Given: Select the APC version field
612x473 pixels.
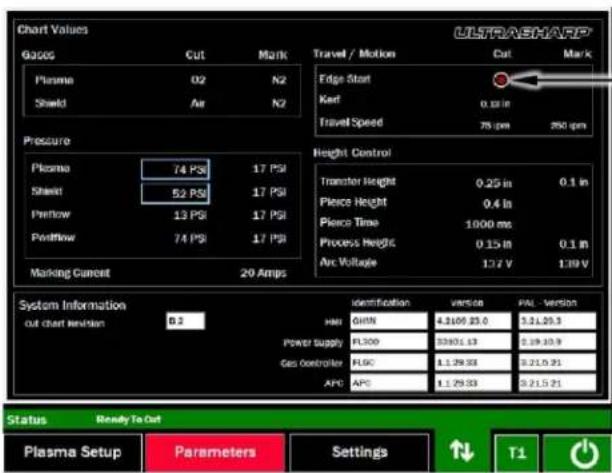Looking at the screenshot, I should [473, 383].
